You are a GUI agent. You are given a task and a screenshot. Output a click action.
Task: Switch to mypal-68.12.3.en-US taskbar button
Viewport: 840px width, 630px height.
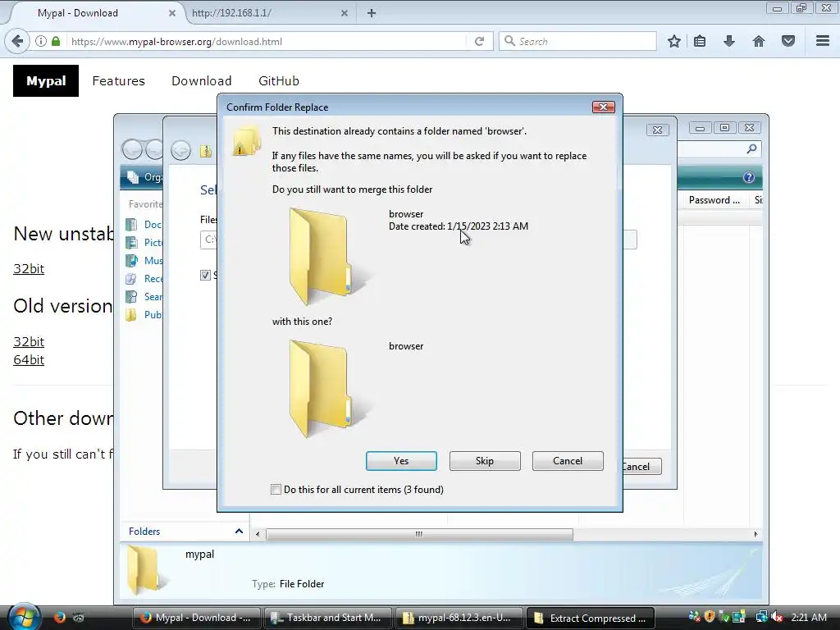click(x=459, y=618)
